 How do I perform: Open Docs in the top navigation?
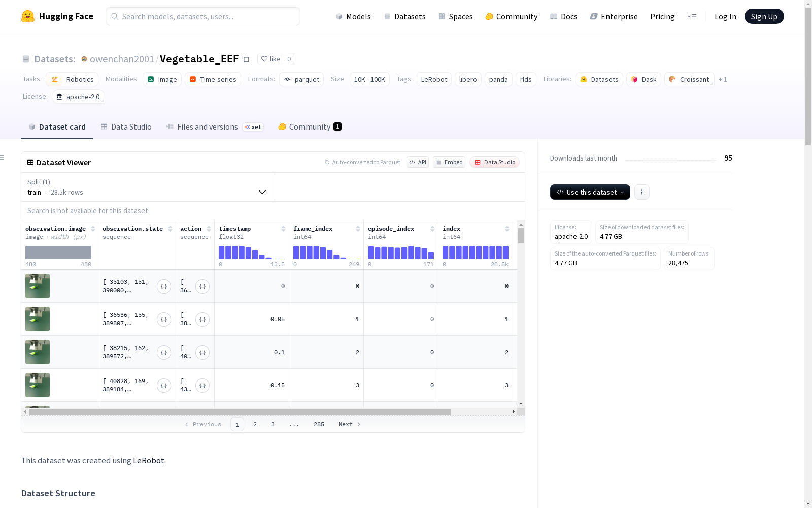click(564, 16)
